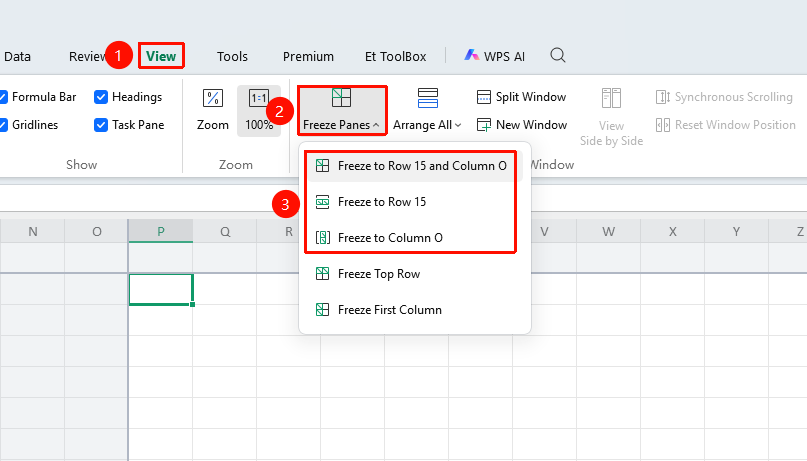Launch WPS AI assistant
807x461 pixels.
[x=494, y=56]
